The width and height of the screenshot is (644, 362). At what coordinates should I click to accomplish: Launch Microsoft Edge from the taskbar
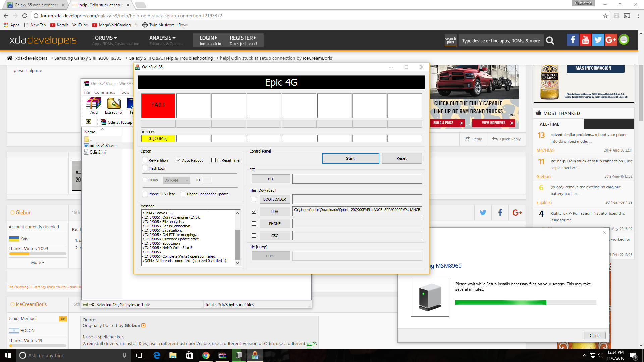157,355
